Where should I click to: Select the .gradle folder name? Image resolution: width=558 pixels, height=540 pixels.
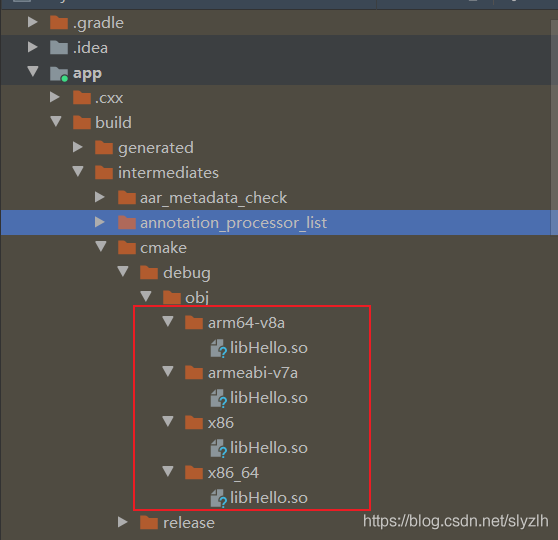98,23
